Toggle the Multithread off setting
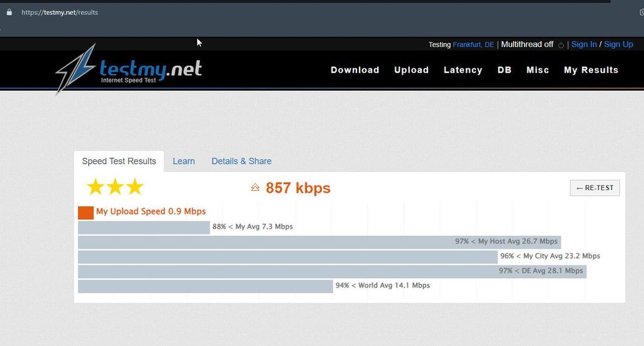 [527, 44]
